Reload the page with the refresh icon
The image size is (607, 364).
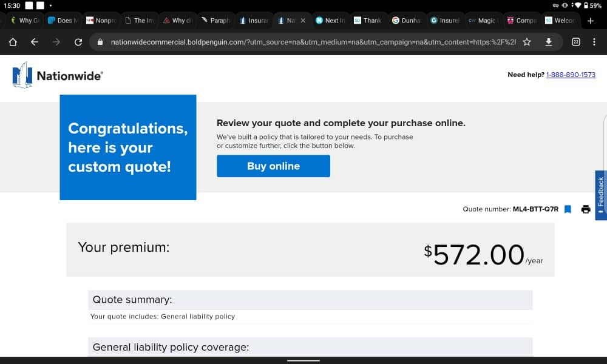tap(78, 42)
